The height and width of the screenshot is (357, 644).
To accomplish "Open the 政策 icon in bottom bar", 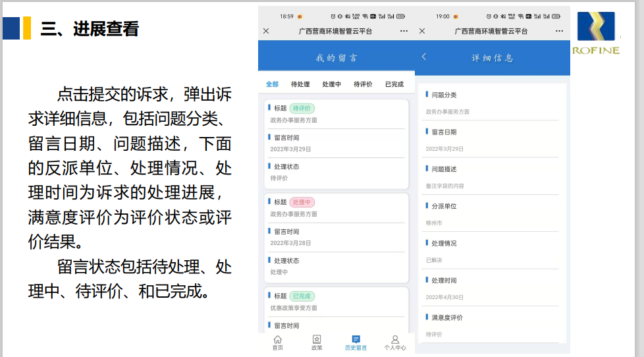I will pyautogui.click(x=317, y=342).
